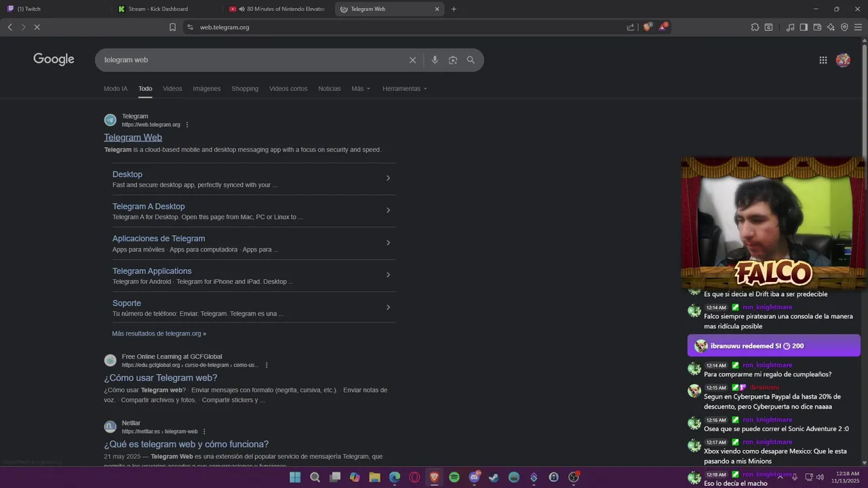
Task: Clear the Google search box text
Action: 412,60
